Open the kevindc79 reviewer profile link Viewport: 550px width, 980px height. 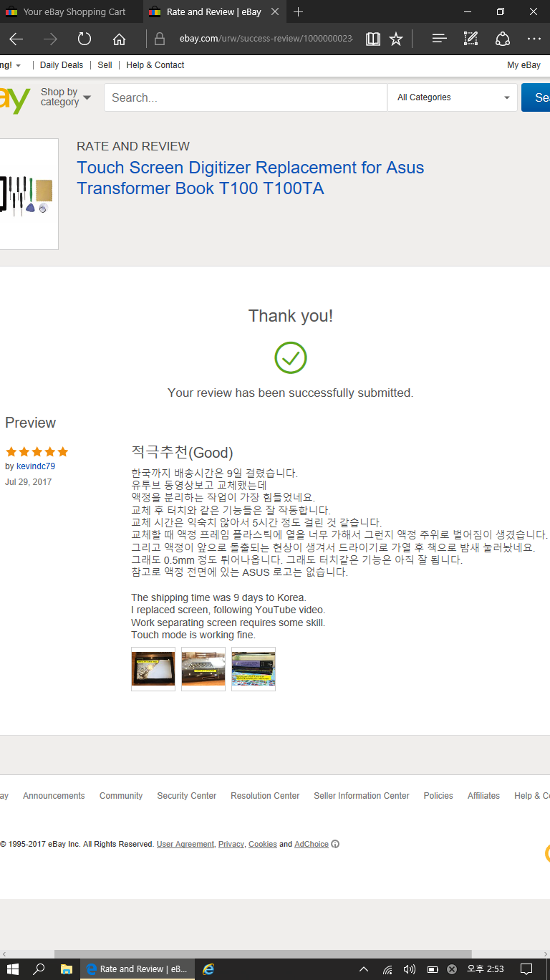point(36,466)
